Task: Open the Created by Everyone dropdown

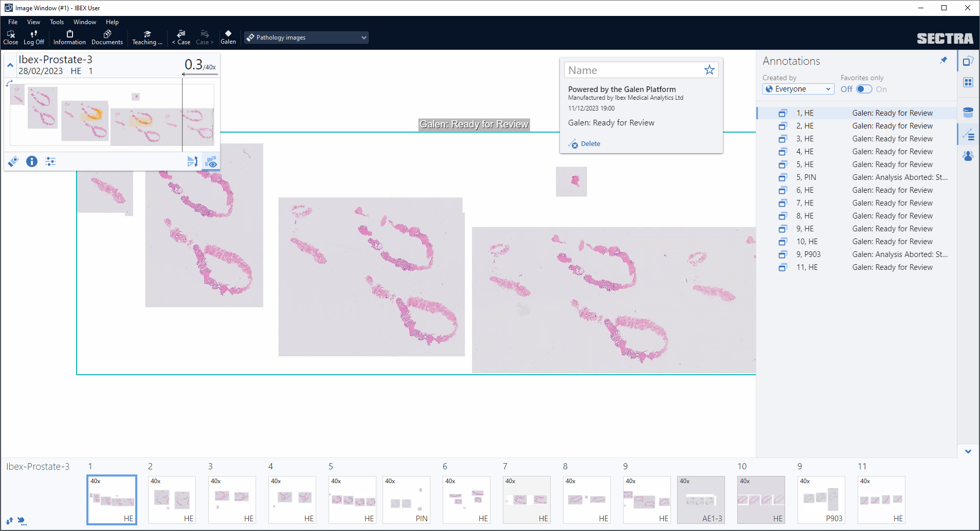Action: 798,89
